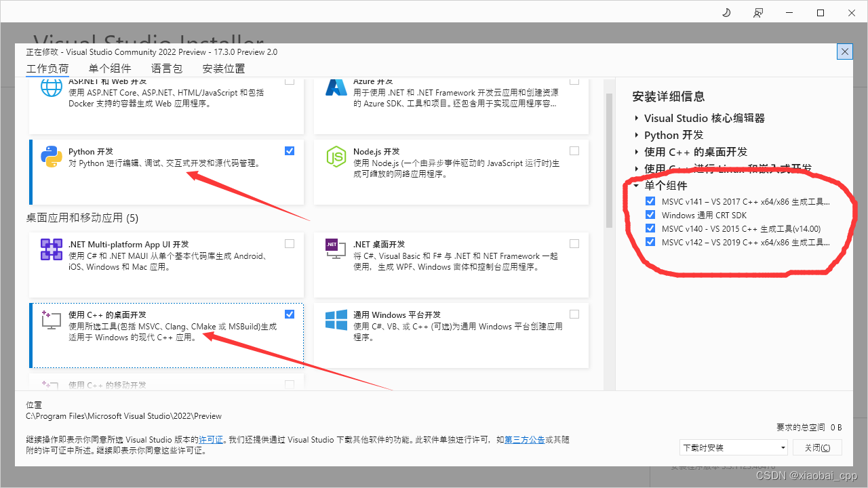Switch to the 工作负荷 tab

tap(47, 68)
